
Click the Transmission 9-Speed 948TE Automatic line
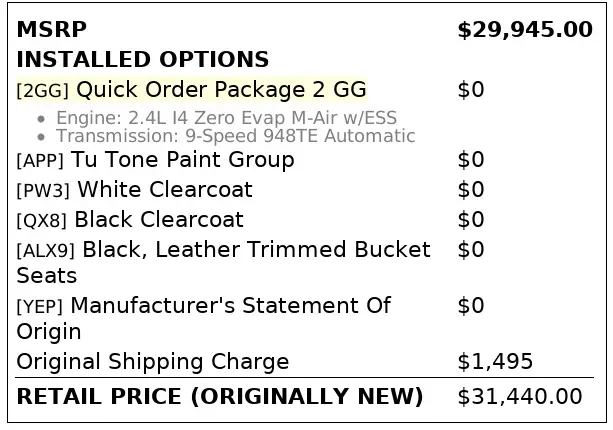[x=236, y=136]
